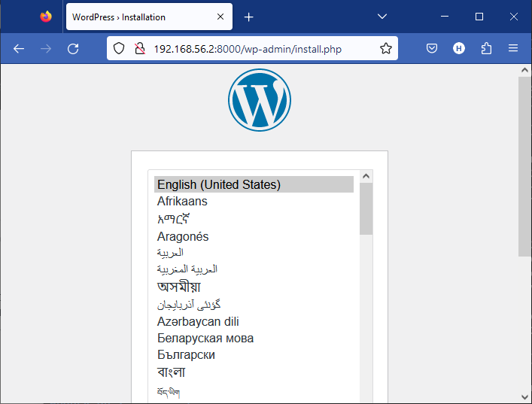The image size is (532, 404).
Task: Click the page scrollbar down arrow
Action: click(x=524, y=397)
